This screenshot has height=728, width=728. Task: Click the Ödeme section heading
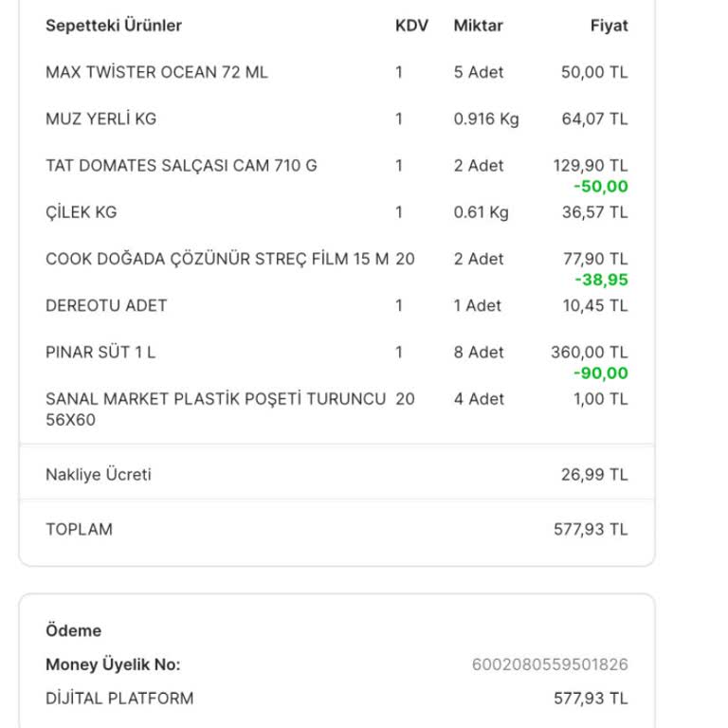coord(73,630)
